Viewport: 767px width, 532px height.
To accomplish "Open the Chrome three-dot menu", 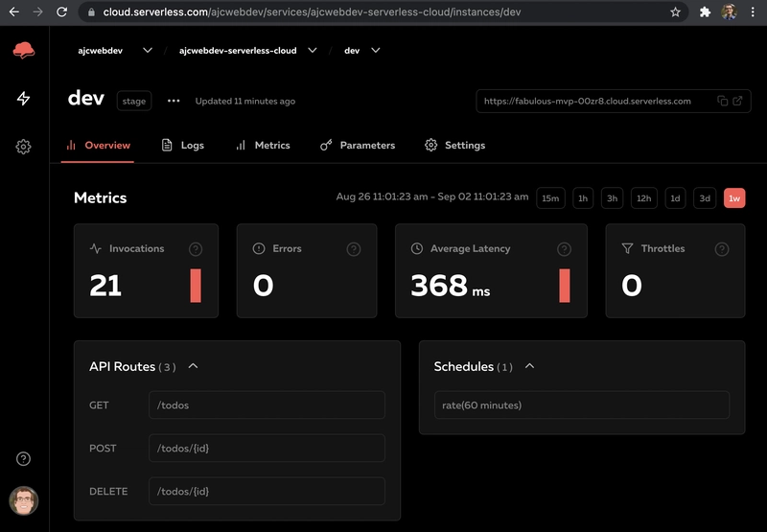I will pyautogui.click(x=753, y=12).
